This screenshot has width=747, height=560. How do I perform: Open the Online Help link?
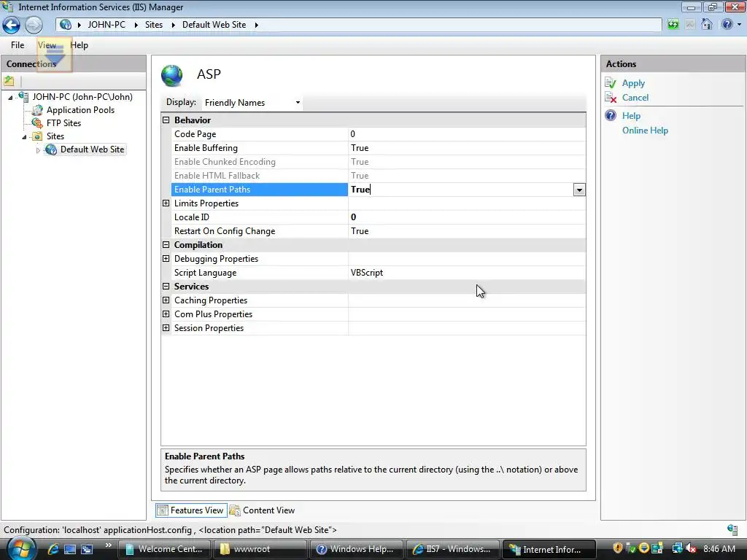pyautogui.click(x=645, y=131)
